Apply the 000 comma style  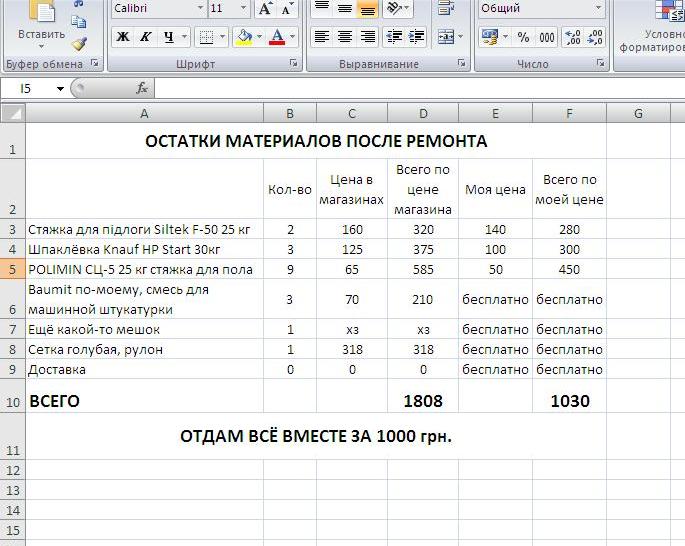coord(547,37)
